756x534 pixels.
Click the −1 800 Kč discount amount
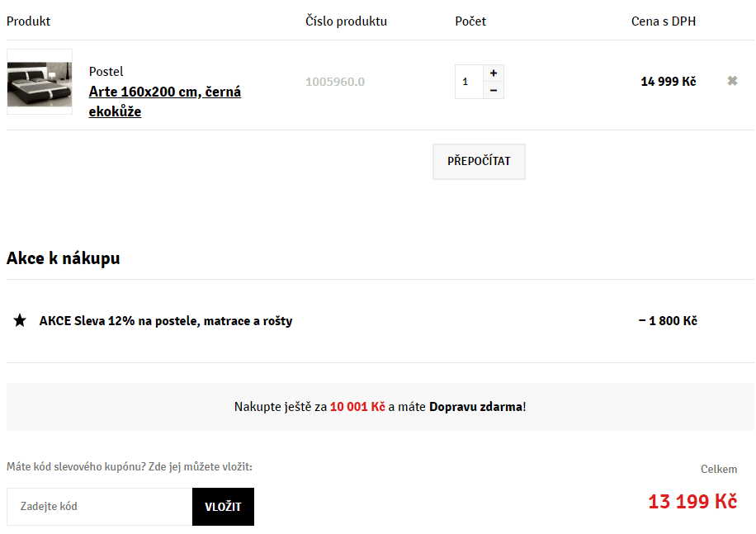[668, 320]
